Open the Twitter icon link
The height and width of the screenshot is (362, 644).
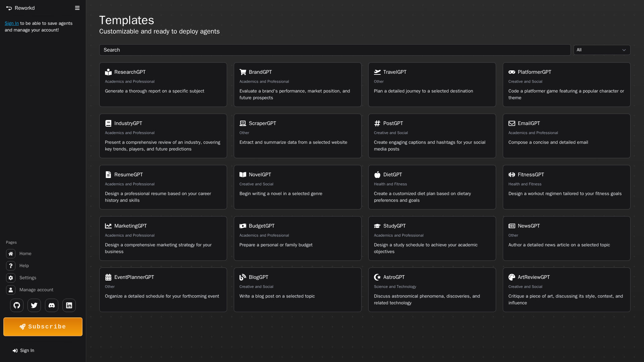[34, 305]
